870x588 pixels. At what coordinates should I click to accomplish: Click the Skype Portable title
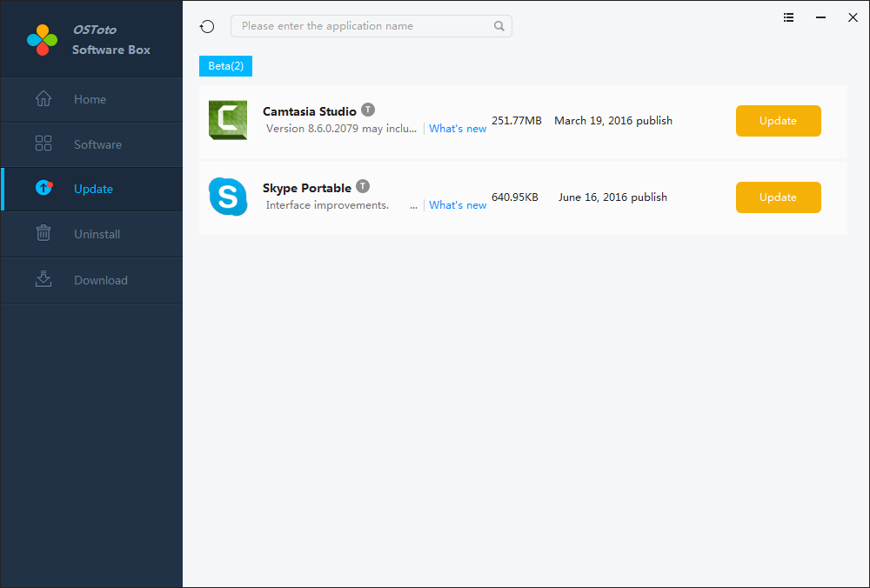(x=307, y=188)
